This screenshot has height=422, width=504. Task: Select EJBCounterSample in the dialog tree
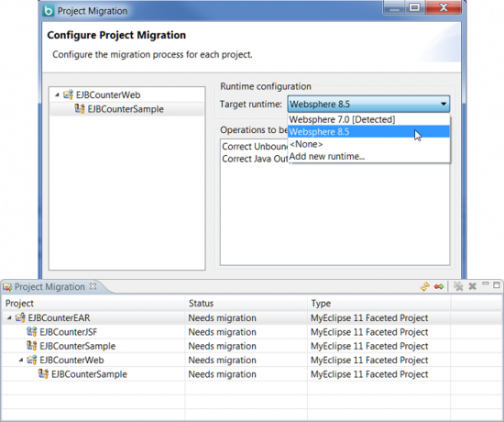point(126,109)
